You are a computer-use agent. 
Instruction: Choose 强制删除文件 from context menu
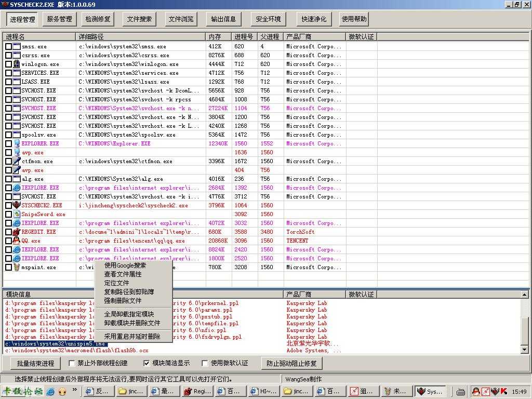pyautogui.click(x=134, y=301)
